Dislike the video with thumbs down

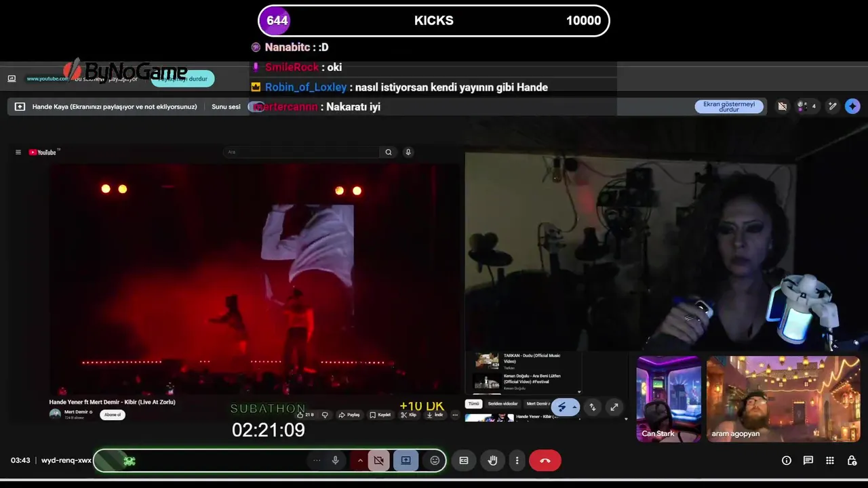tap(325, 415)
